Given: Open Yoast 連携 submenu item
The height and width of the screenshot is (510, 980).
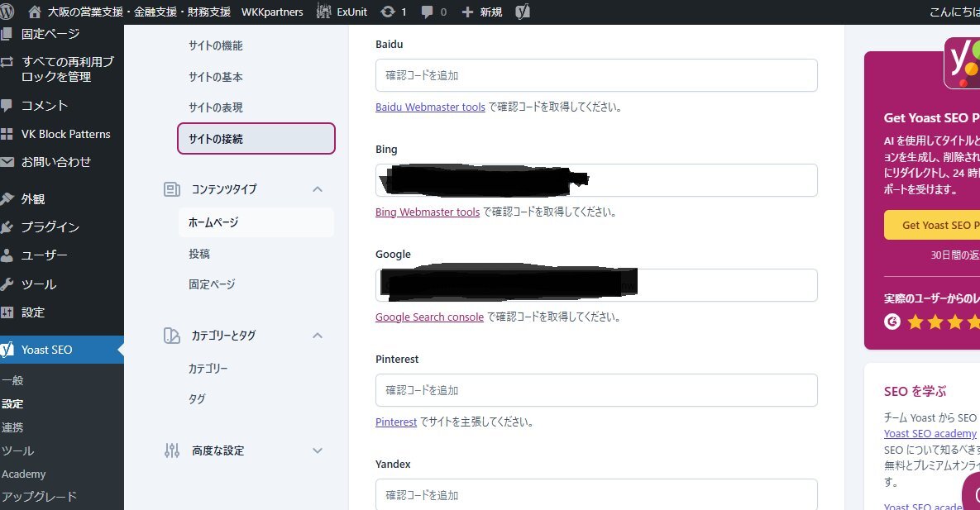Looking at the screenshot, I should pos(12,427).
